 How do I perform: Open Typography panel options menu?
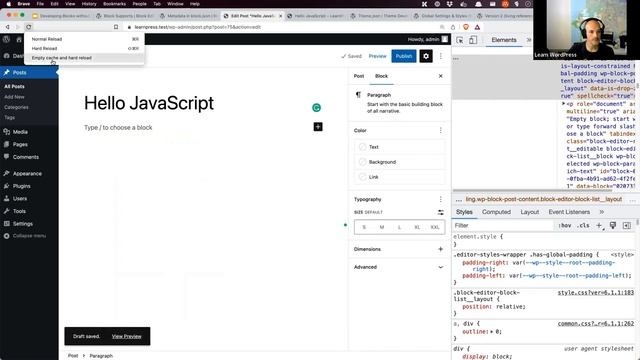(x=440, y=199)
